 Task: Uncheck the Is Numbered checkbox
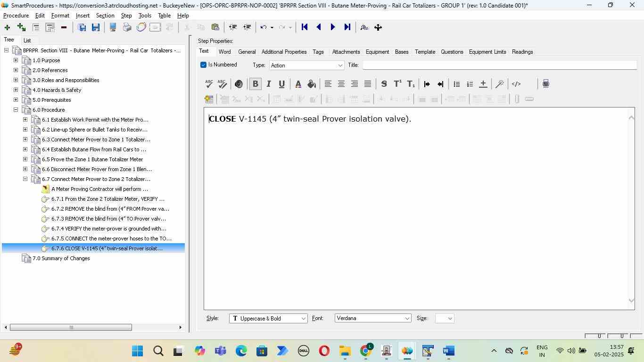click(x=204, y=65)
